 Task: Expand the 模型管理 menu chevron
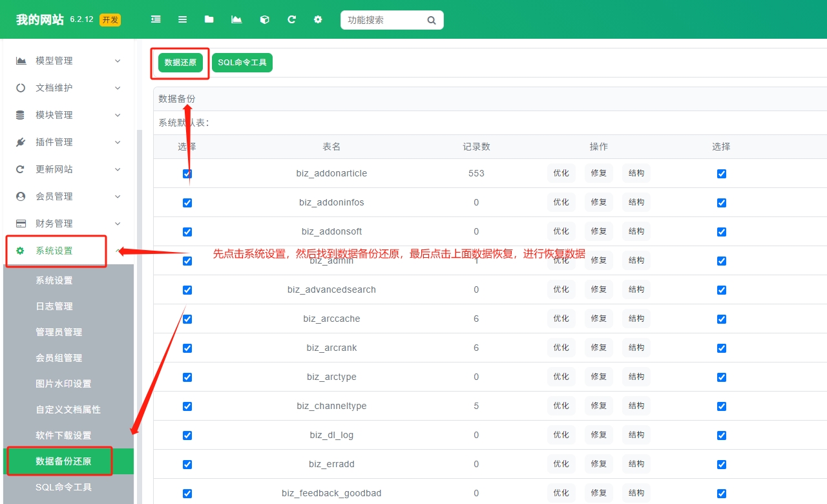tap(118, 61)
